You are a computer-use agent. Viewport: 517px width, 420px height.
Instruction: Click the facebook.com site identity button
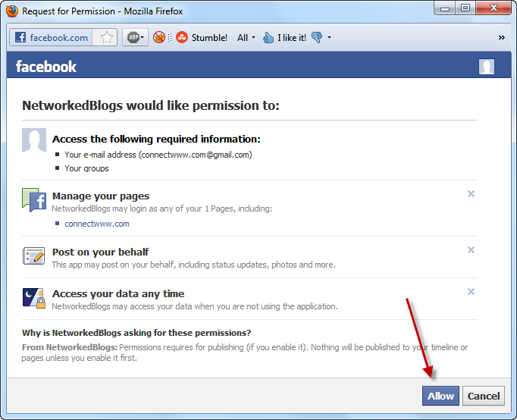pos(51,38)
